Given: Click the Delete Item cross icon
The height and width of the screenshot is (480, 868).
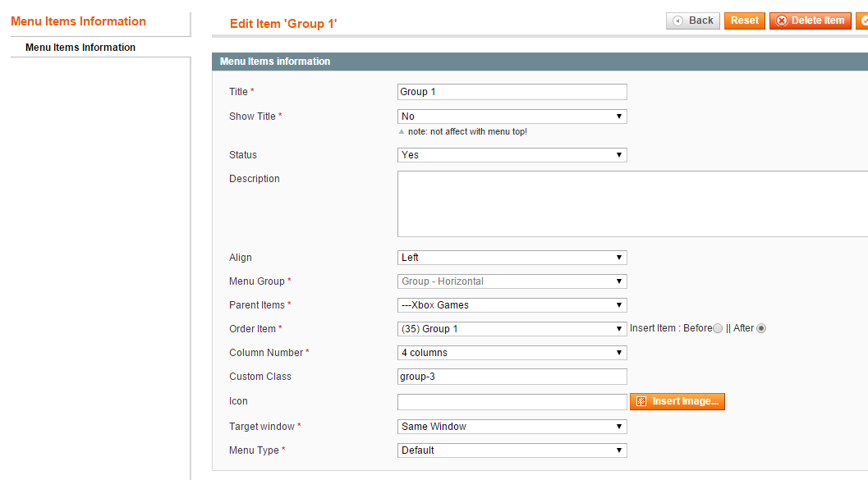Looking at the screenshot, I should tap(782, 21).
